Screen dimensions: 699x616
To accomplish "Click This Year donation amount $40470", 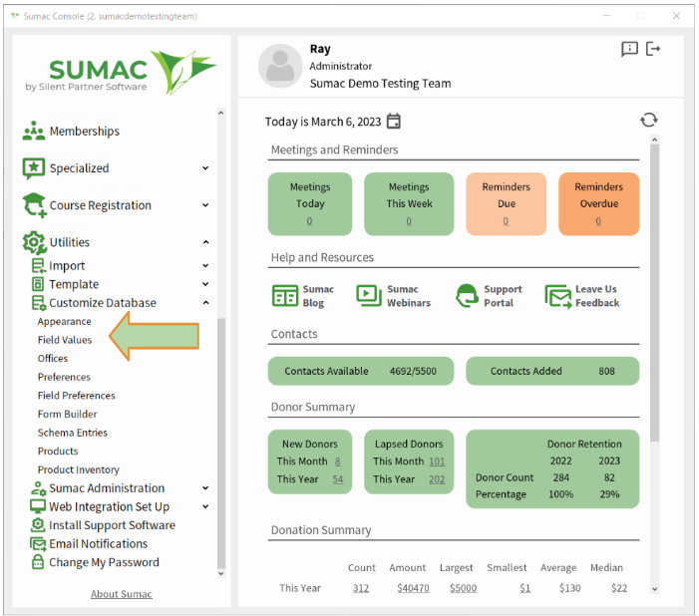I will tap(413, 588).
